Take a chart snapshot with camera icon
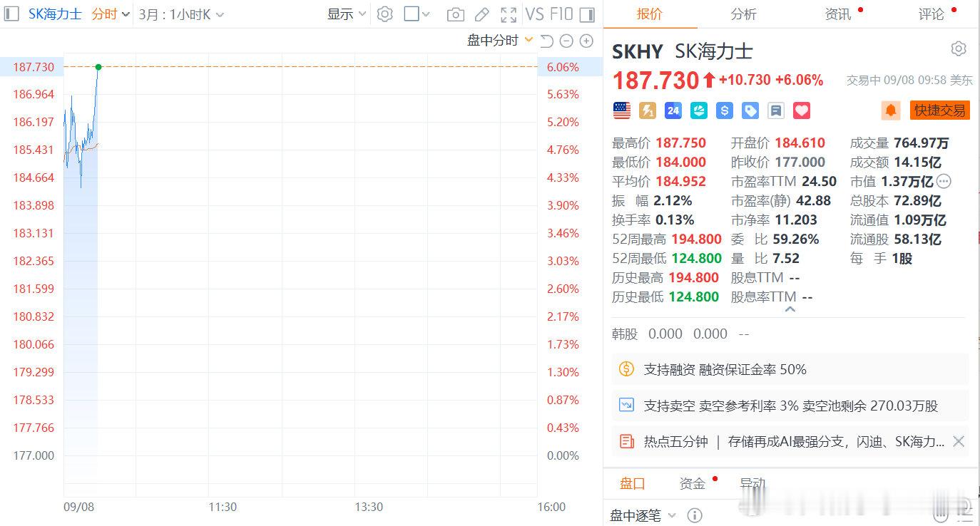The height and width of the screenshot is (526, 980). pos(455,14)
